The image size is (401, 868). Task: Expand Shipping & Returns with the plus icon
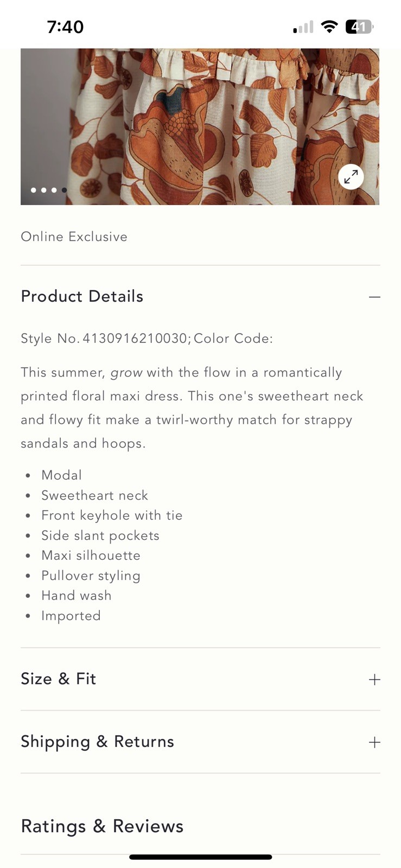[x=374, y=742]
